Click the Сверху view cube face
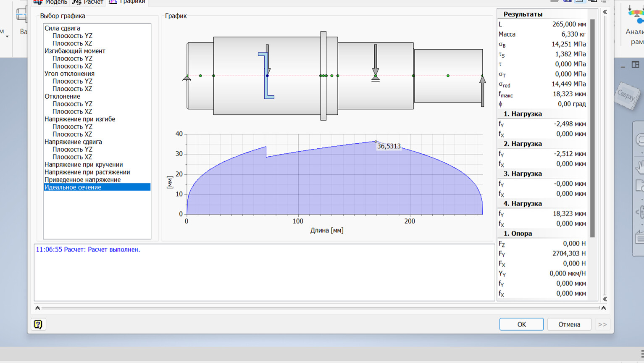644x363 pixels. (627, 96)
